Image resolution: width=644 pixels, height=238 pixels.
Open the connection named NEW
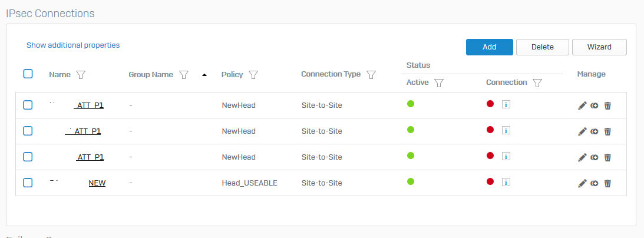(97, 183)
